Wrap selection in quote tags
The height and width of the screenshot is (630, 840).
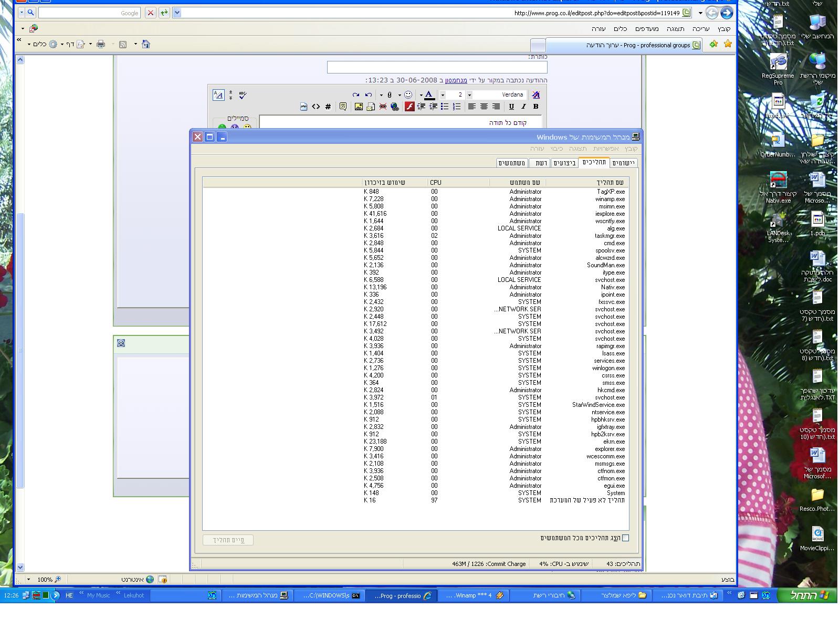tap(343, 107)
